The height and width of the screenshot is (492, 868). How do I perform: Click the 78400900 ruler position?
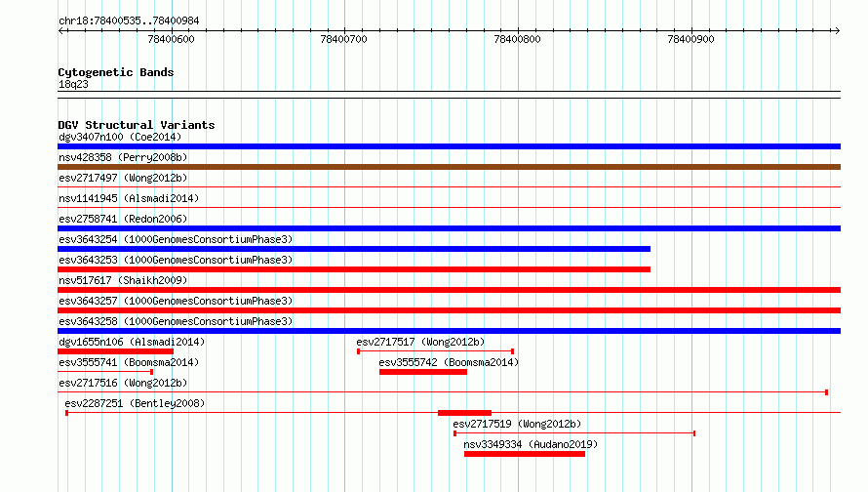(690, 39)
